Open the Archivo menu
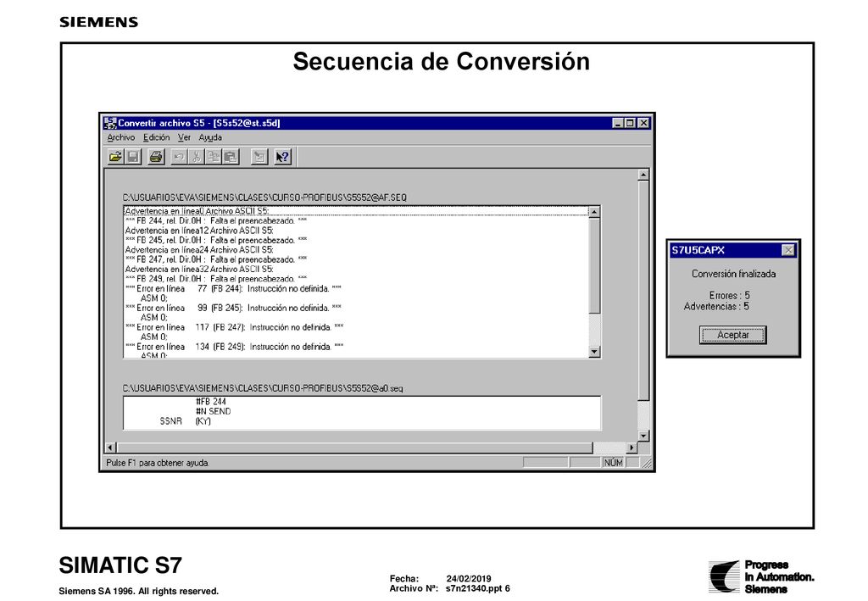 click(x=120, y=137)
